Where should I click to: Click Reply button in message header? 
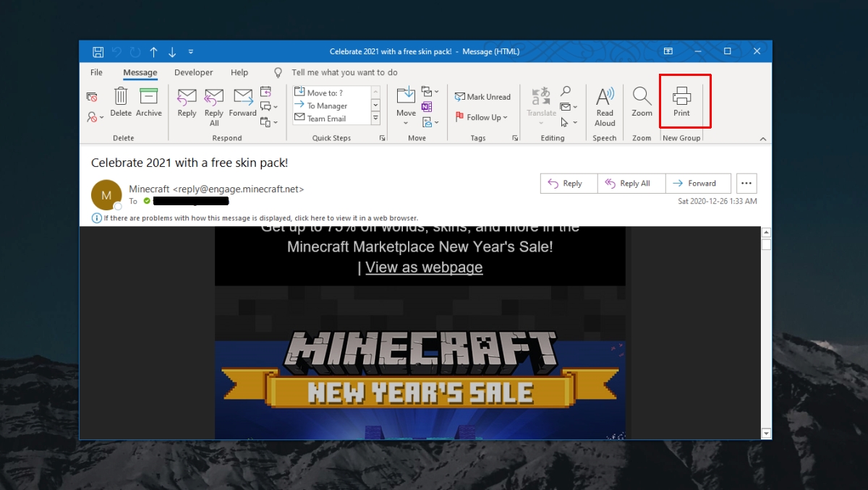(x=569, y=184)
